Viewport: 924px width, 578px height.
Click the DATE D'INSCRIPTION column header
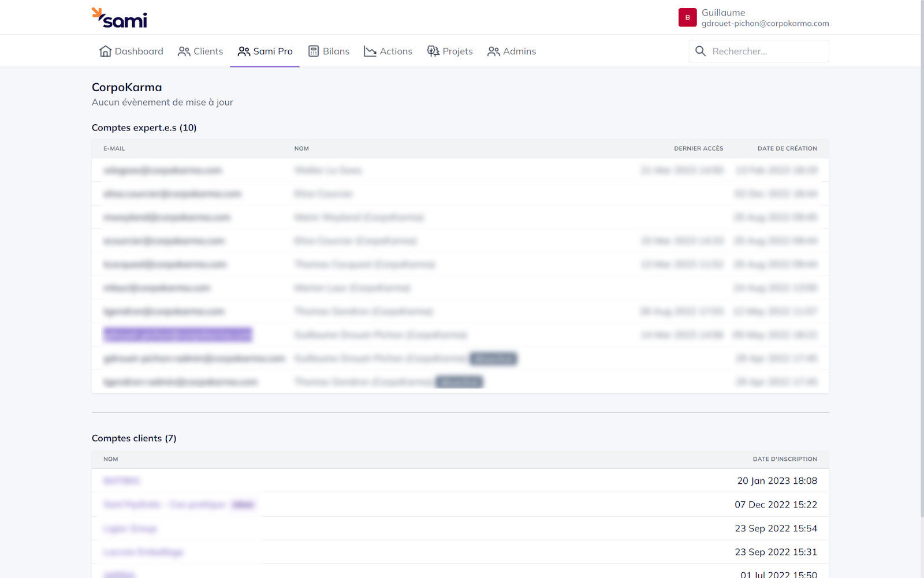pyautogui.click(x=785, y=459)
